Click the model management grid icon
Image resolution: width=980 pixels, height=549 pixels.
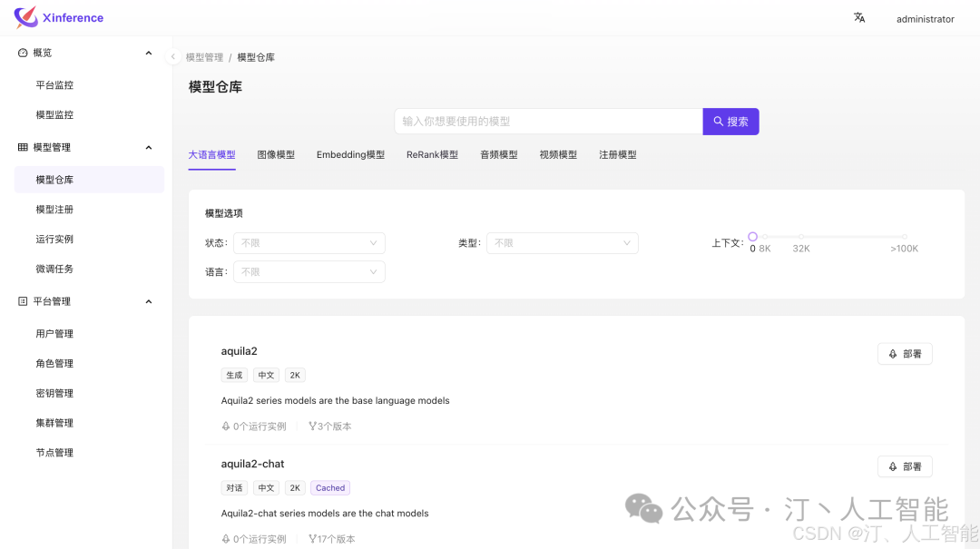pyautogui.click(x=23, y=147)
